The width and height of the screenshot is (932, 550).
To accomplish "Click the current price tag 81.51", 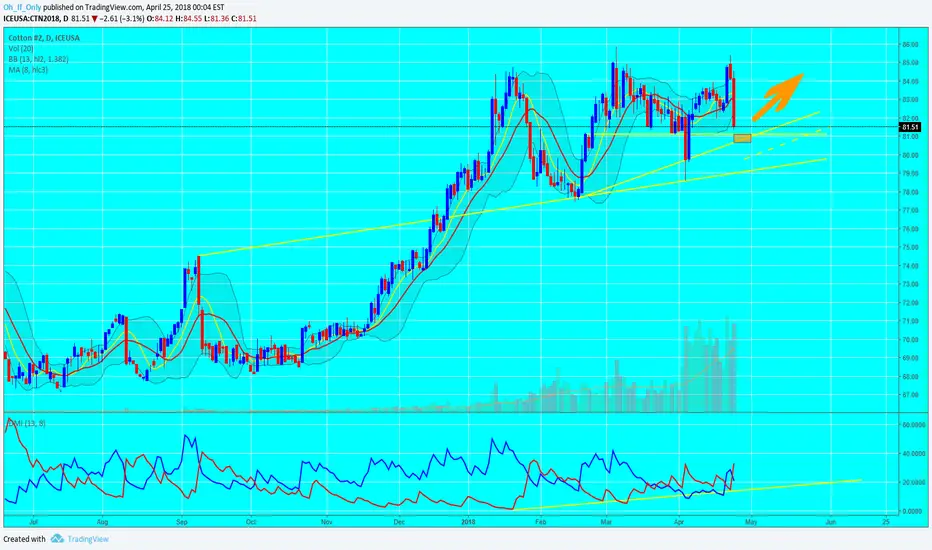I will pos(910,127).
